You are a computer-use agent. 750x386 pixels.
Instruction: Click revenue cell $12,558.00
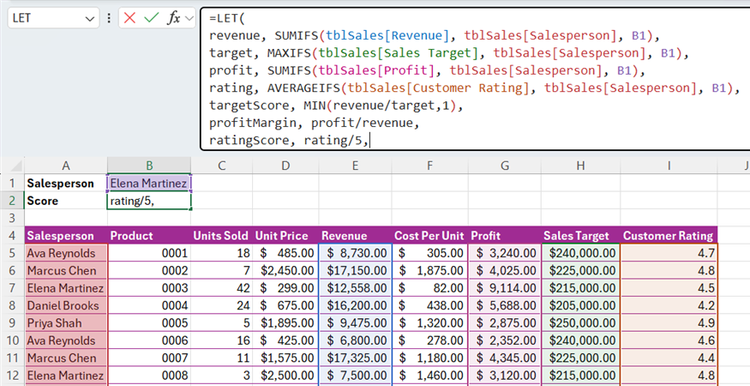[x=355, y=288]
